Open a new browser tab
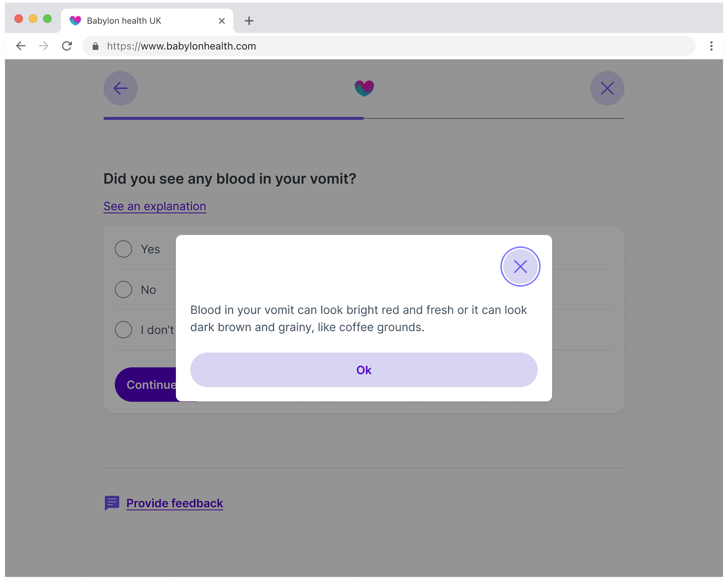The height and width of the screenshot is (584, 728). pyautogui.click(x=249, y=21)
